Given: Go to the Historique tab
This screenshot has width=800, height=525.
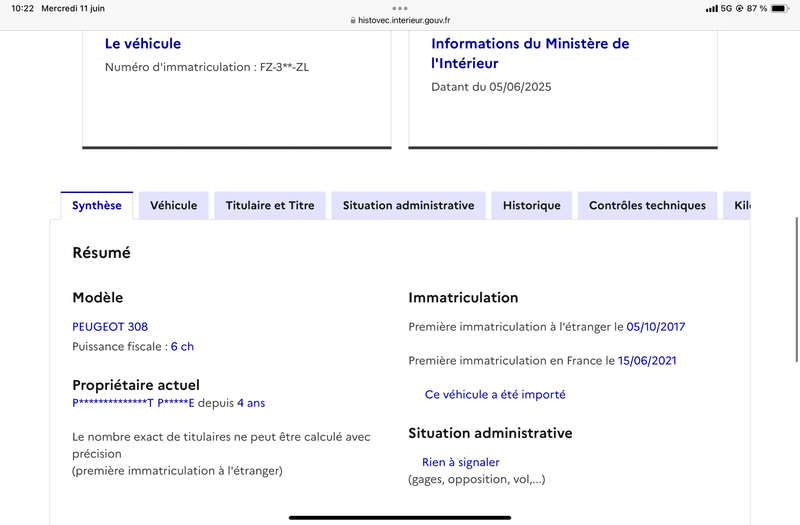Looking at the screenshot, I should pos(532,206).
